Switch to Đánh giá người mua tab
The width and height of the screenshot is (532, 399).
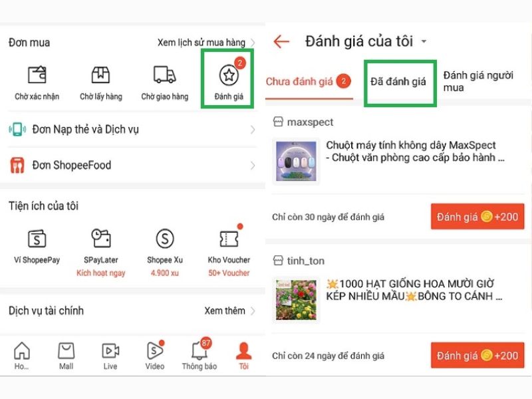[x=478, y=81]
